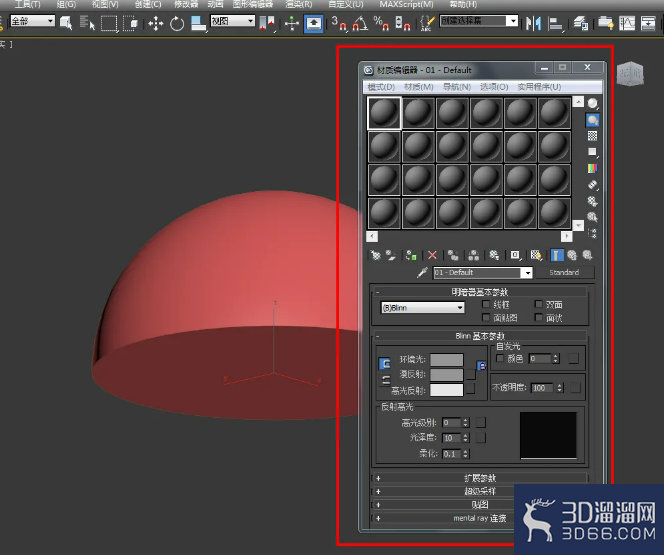Toggle ambient-diffuse color lock button

pos(385,363)
